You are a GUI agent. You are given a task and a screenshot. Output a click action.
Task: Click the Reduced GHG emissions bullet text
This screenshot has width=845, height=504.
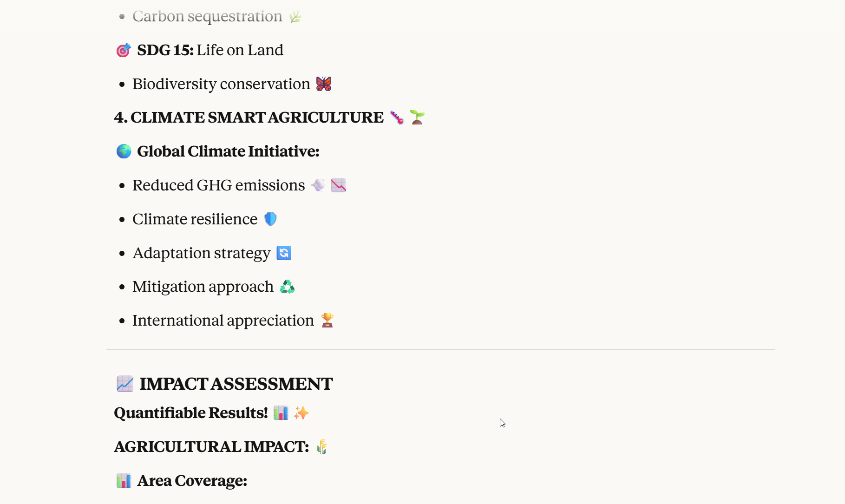pos(218,185)
